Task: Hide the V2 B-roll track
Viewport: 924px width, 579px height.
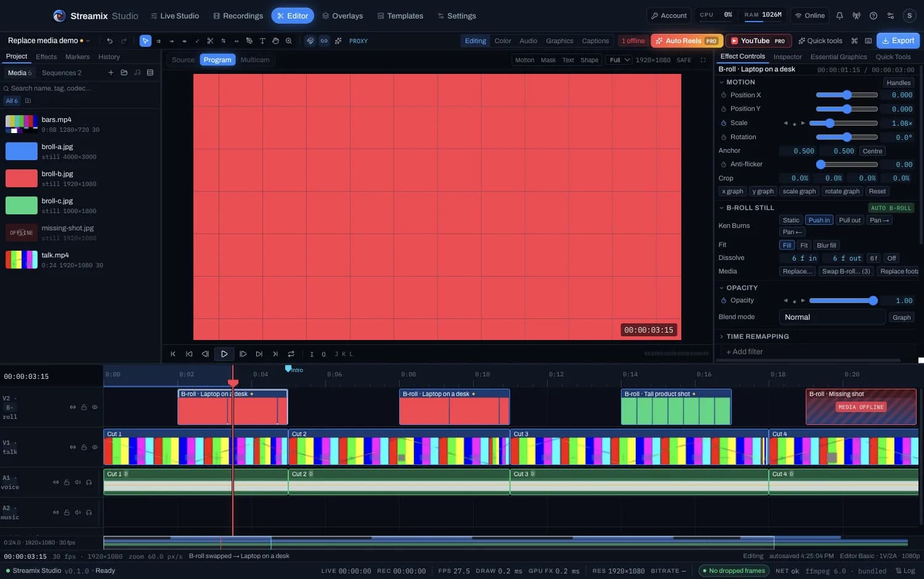Action: (x=95, y=407)
